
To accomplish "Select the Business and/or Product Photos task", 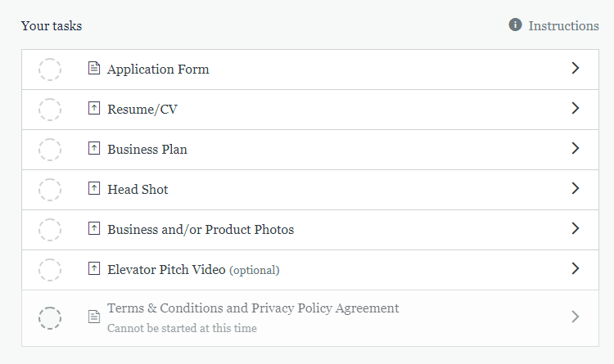I will [x=310, y=230].
